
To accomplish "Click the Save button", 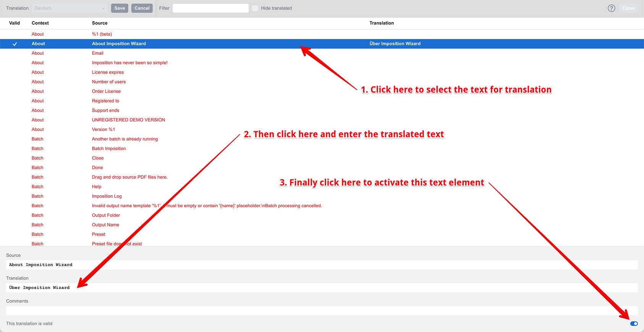I will pyautogui.click(x=119, y=8).
